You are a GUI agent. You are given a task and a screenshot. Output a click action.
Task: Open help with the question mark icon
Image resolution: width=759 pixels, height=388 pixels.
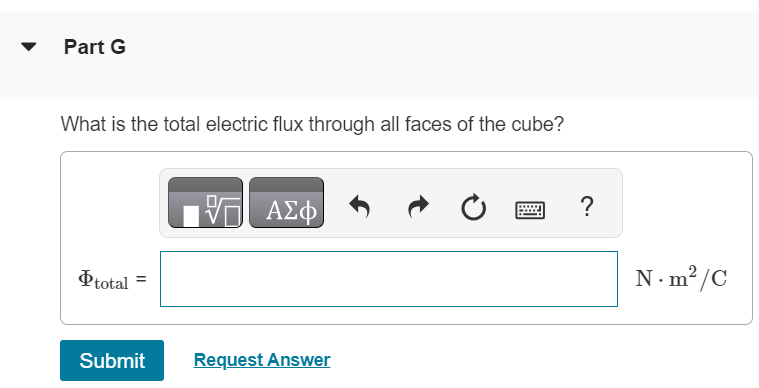[586, 207]
